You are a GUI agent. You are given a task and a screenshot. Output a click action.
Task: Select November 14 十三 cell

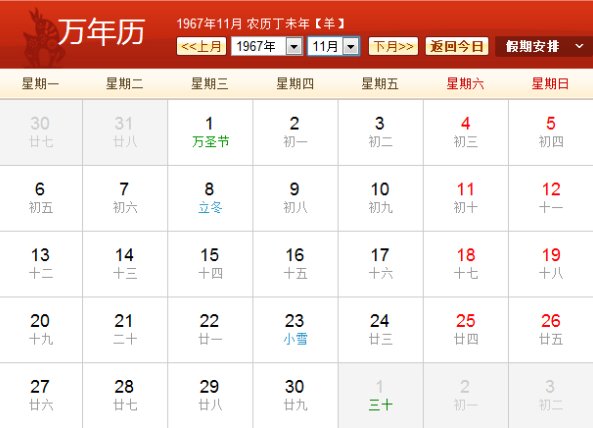tap(125, 264)
